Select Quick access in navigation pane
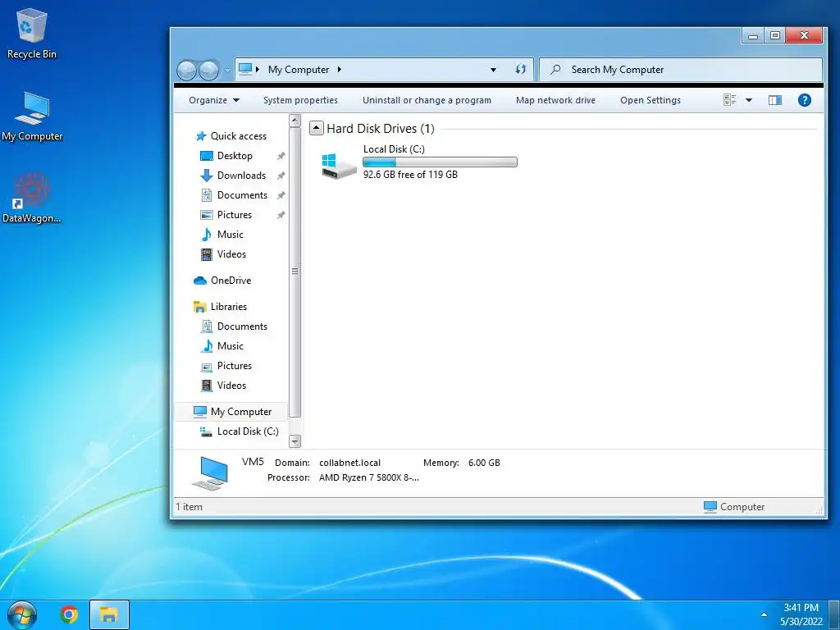Screen dimensions: 840x630 point(239,136)
